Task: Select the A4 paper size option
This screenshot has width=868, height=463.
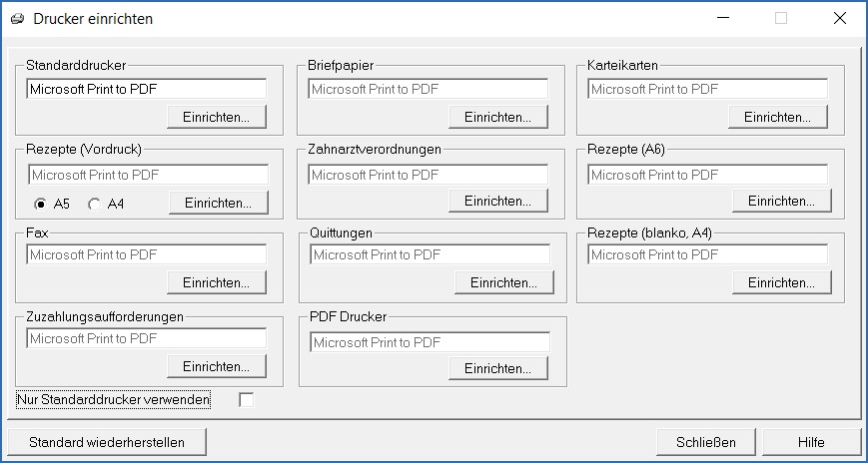Action: coord(95,204)
